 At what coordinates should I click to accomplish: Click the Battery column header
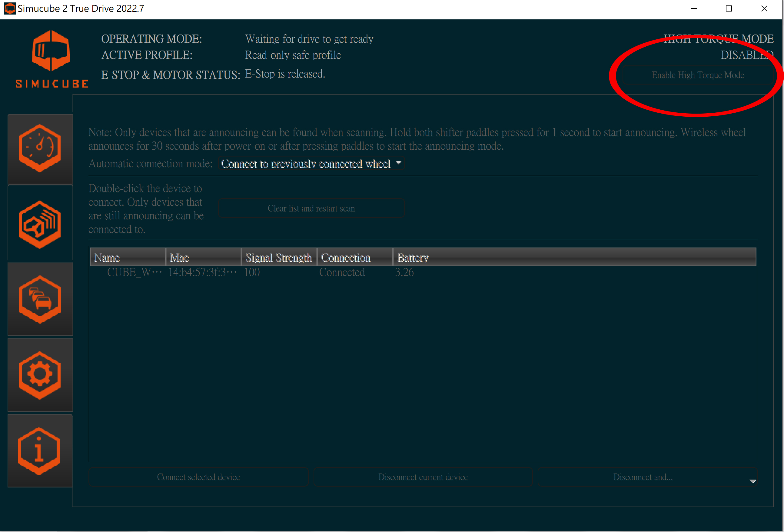pyautogui.click(x=574, y=258)
